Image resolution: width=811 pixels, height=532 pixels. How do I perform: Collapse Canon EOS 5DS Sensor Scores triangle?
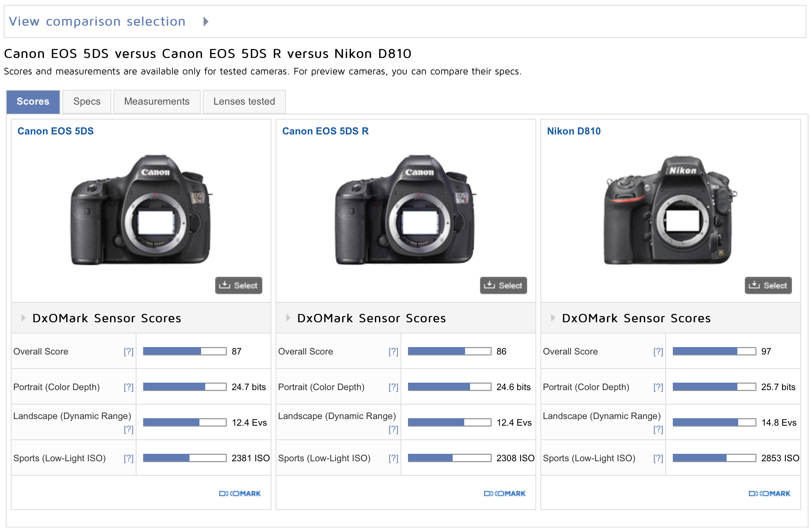tap(23, 318)
